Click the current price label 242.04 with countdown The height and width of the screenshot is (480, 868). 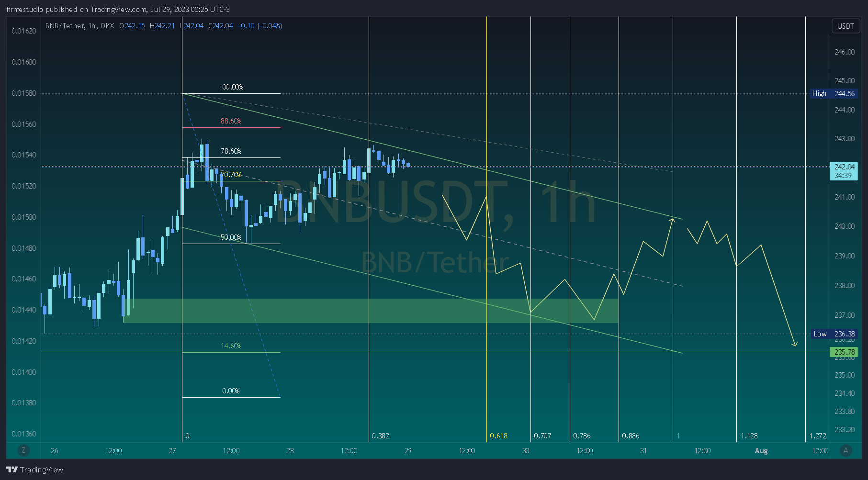(x=844, y=171)
